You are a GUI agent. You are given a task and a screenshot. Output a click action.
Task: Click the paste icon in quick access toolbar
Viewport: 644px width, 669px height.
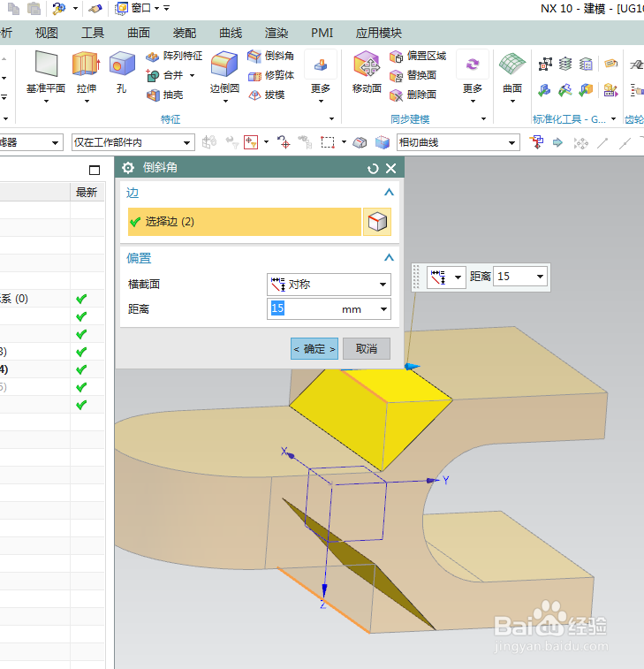coord(34,9)
